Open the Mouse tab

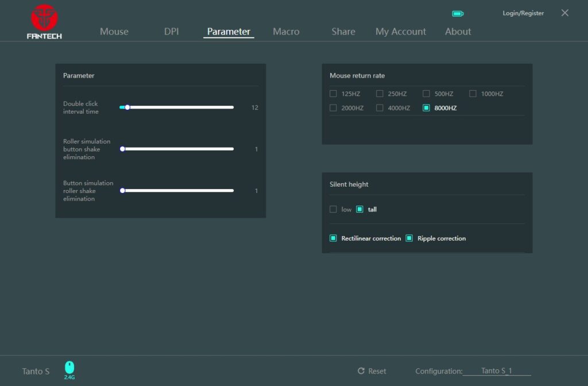[x=114, y=32]
